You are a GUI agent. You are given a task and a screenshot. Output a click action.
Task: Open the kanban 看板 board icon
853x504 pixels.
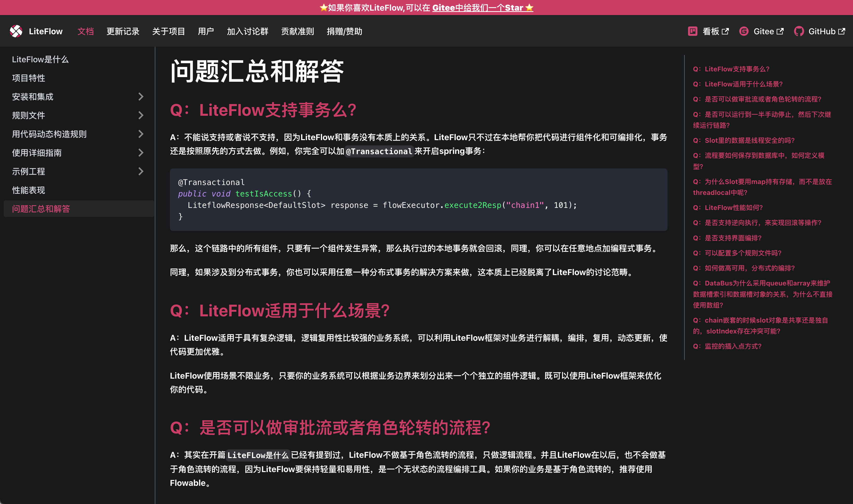pyautogui.click(x=692, y=31)
